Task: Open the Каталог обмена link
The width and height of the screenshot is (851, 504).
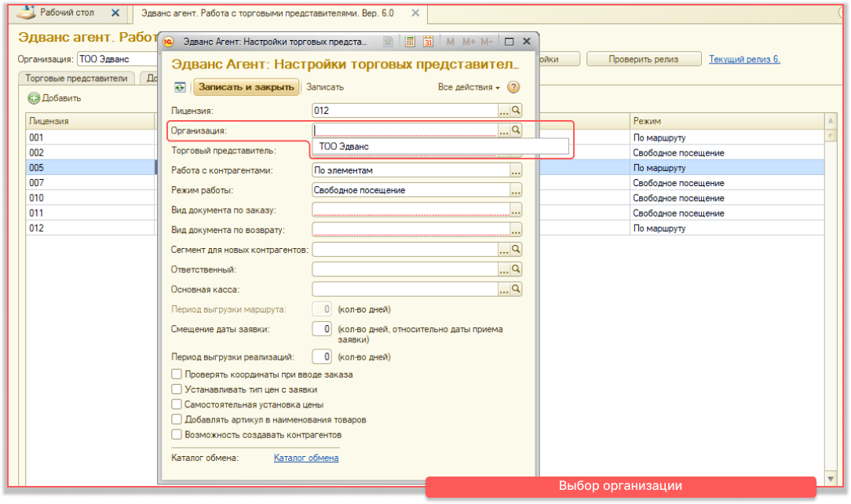Action: (x=306, y=458)
